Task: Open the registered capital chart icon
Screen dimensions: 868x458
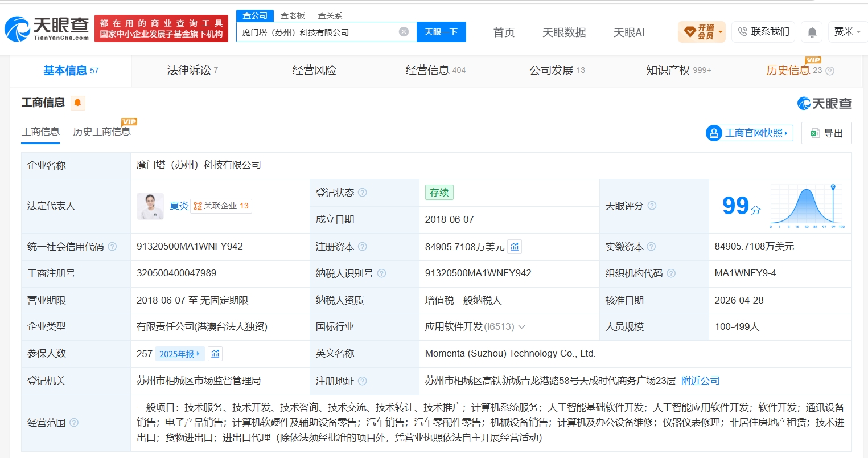Action: click(515, 247)
